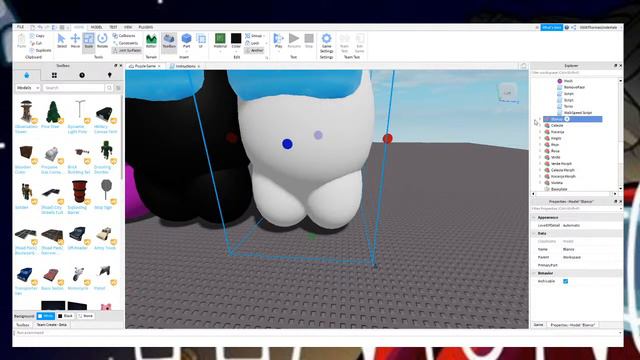Collapse the Appearance properties section
This screenshot has height=360, width=640.
click(534, 218)
